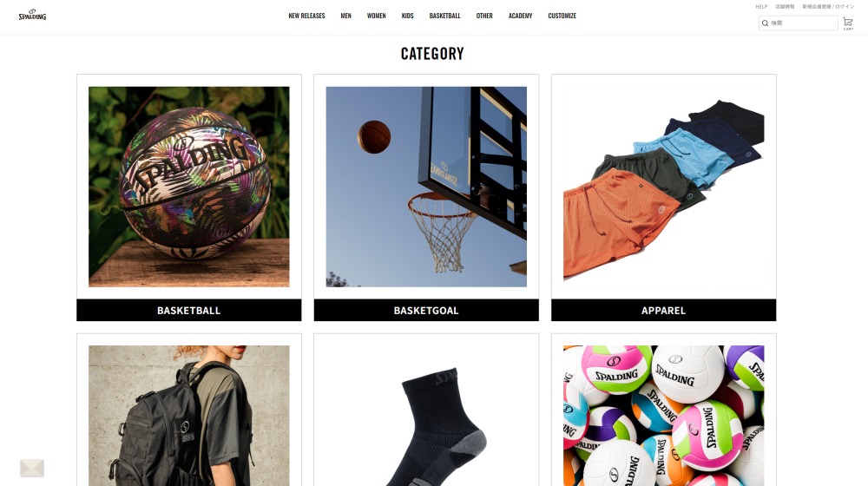Image resolution: width=868 pixels, height=486 pixels.
Task: Select the OTHER menu item
Action: (x=484, y=16)
